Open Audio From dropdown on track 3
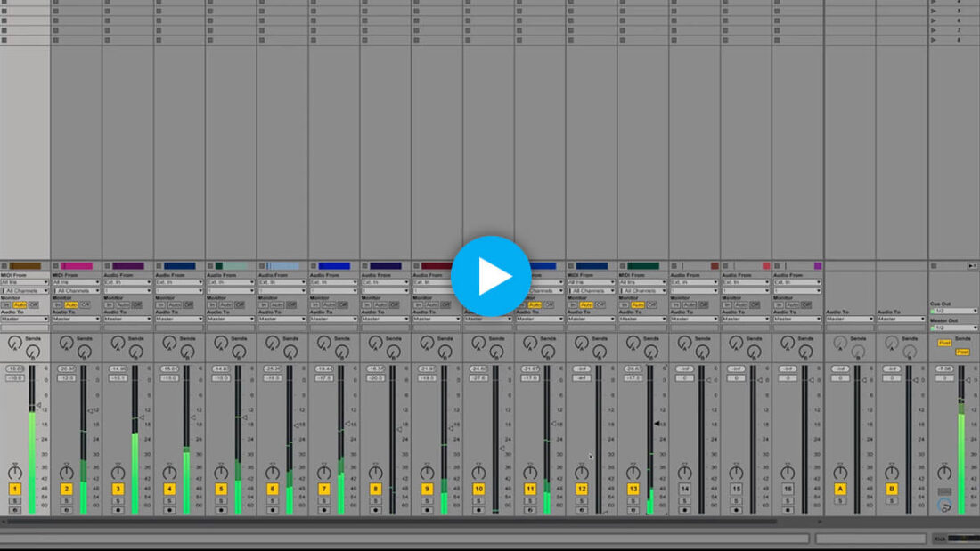This screenshot has height=551, width=980. [x=128, y=282]
